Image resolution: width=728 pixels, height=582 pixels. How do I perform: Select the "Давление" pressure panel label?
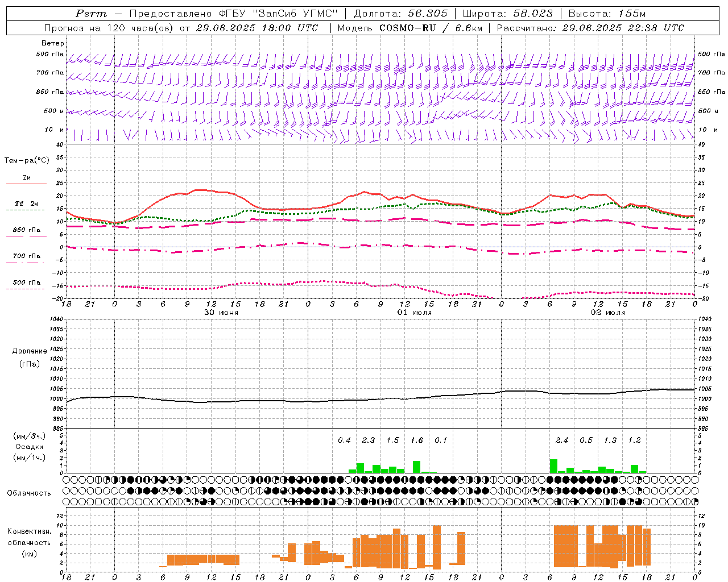(x=30, y=351)
